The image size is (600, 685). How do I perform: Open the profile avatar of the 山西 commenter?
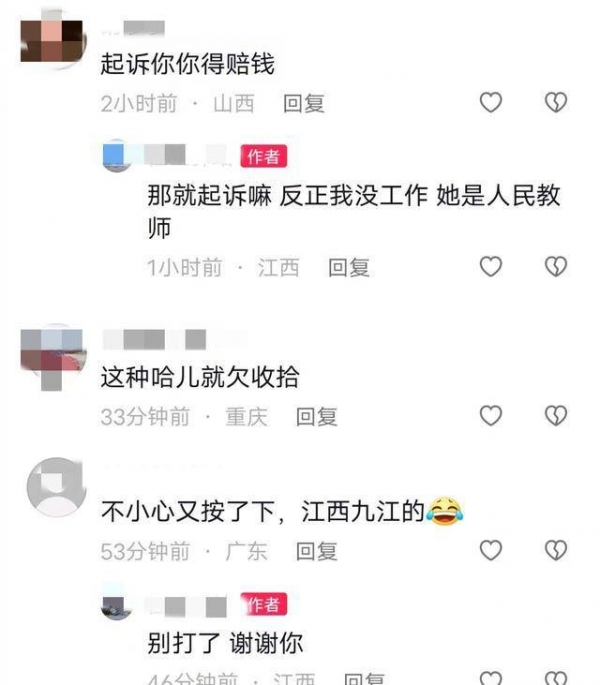click(52, 40)
